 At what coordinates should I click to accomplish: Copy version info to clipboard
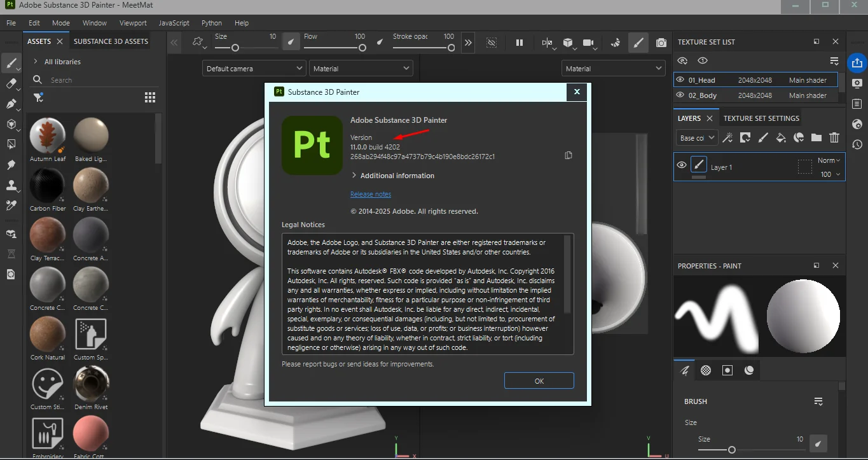(x=568, y=155)
